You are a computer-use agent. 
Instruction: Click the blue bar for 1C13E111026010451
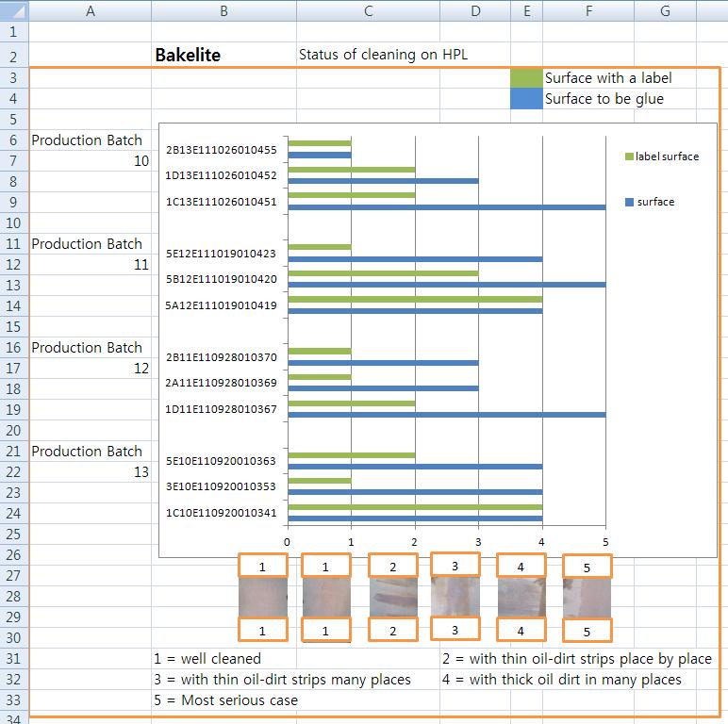(446, 207)
